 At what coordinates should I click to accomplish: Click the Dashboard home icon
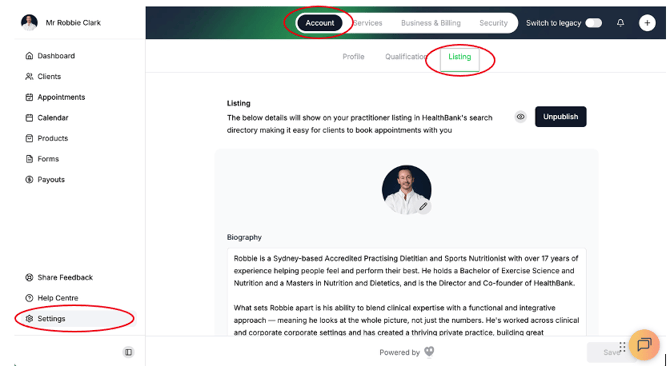pyautogui.click(x=29, y=56)
